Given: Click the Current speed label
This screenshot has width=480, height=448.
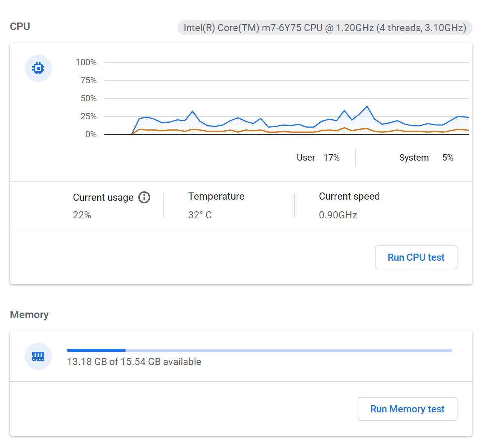Looking at the screenshot, I should (x=349, y=196).
